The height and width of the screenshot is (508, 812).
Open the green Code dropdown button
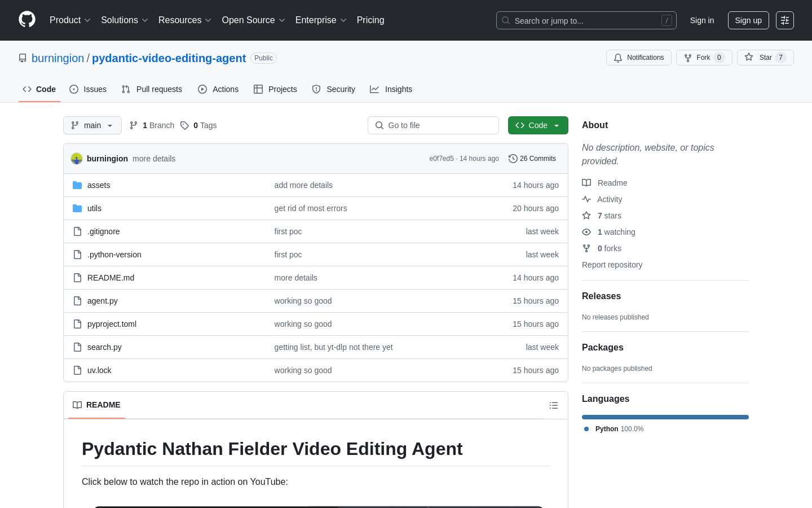coord(538,125)
